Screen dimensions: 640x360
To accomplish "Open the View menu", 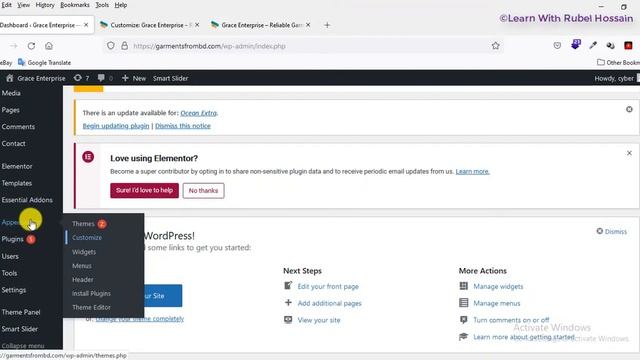I will (x=23, y=5).
